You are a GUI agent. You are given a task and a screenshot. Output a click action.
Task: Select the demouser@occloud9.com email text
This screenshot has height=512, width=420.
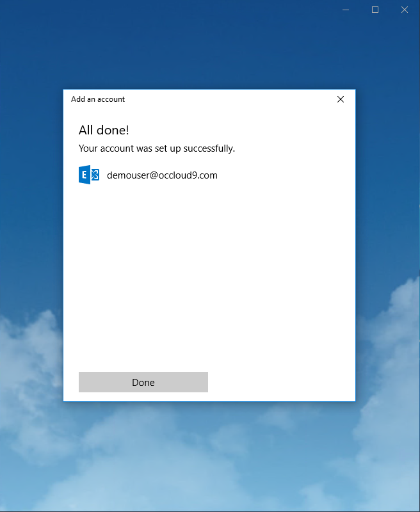[162, 175]
